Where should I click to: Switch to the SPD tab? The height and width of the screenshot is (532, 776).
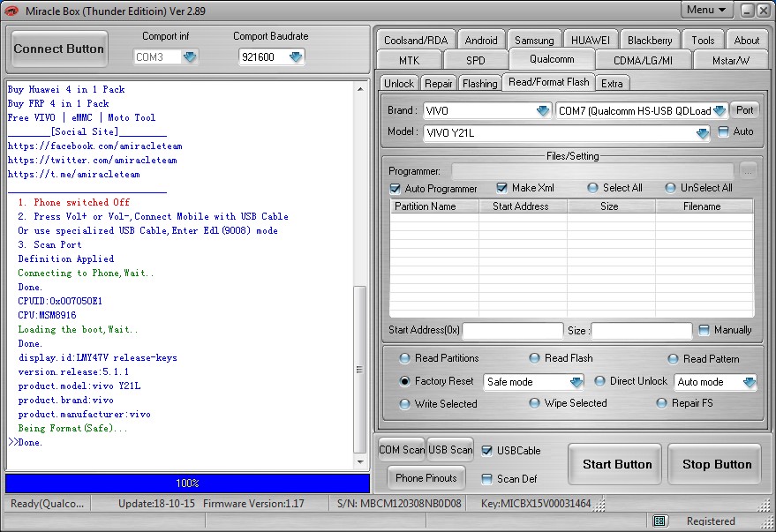(x=476, y=60)
